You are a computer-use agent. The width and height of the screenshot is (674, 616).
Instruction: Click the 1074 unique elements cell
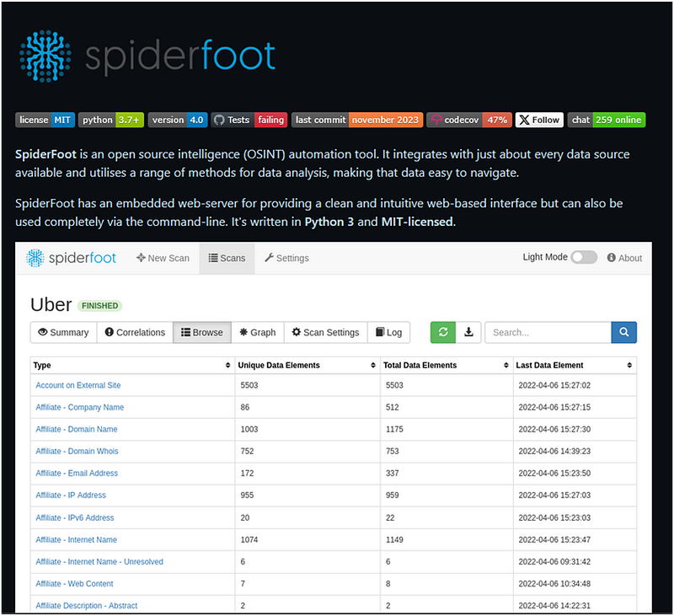(308, 539)
